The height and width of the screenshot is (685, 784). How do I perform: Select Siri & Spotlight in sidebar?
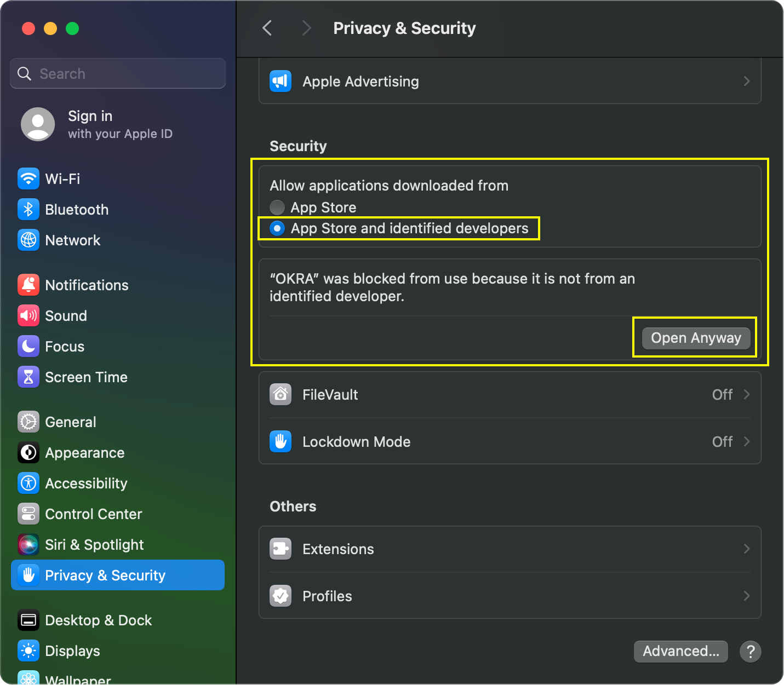pos(118,544)
